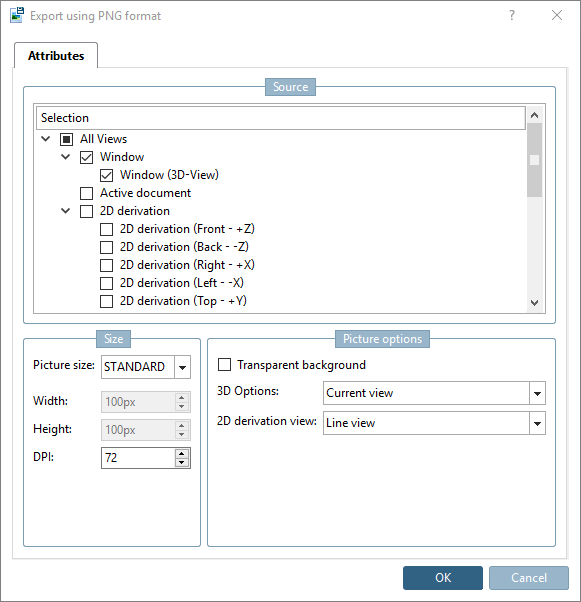Screen dimensions: 581x602
Task: Decrease the DPI value with down arrow
Action: [182, 462]
